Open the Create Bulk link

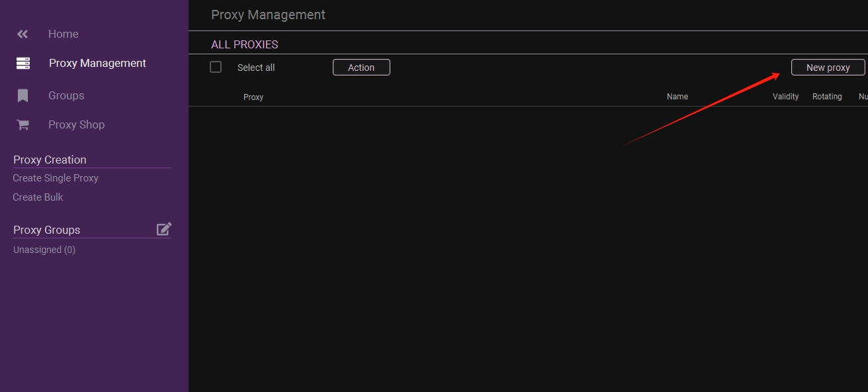[38, 197]
